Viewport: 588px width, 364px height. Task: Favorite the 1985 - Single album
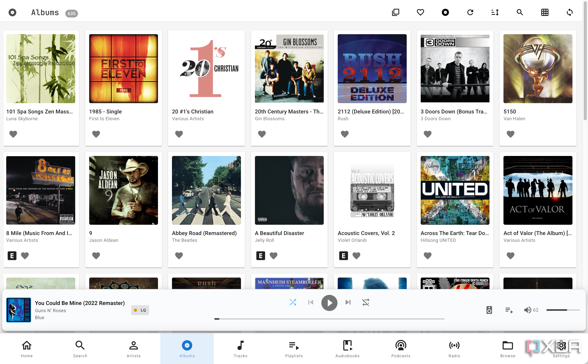point(96,134)
